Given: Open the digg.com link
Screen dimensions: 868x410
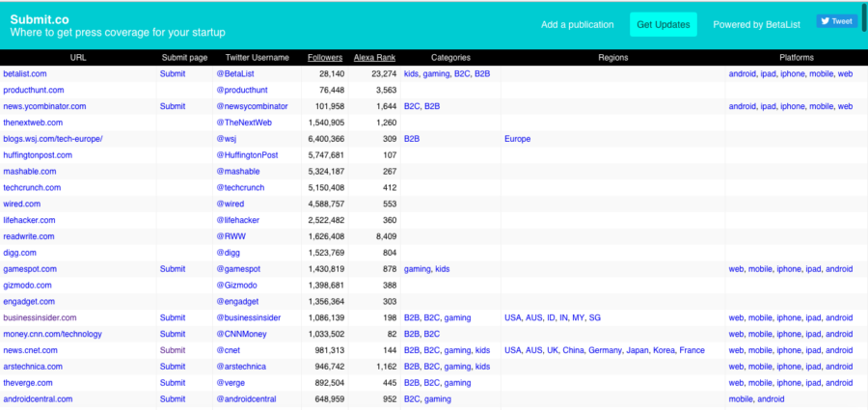Looking at the screenshot, I should point(20,253).
